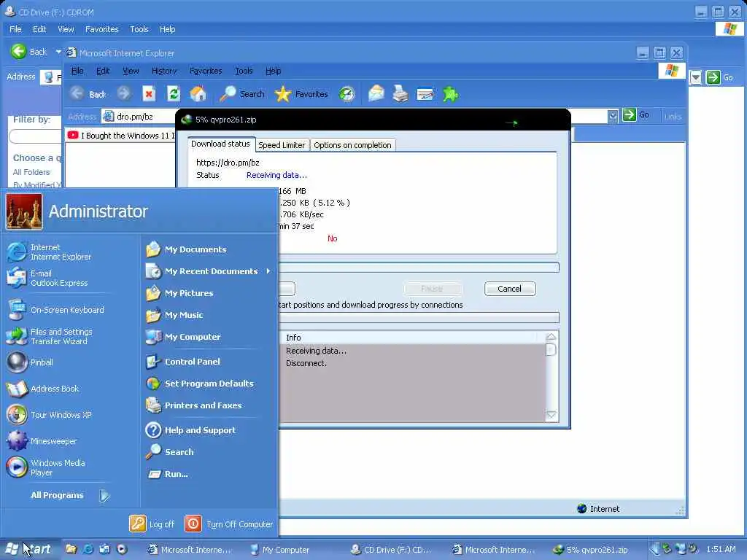Click the Stop icon in Internet Explorer toolbar

[149, 94]
